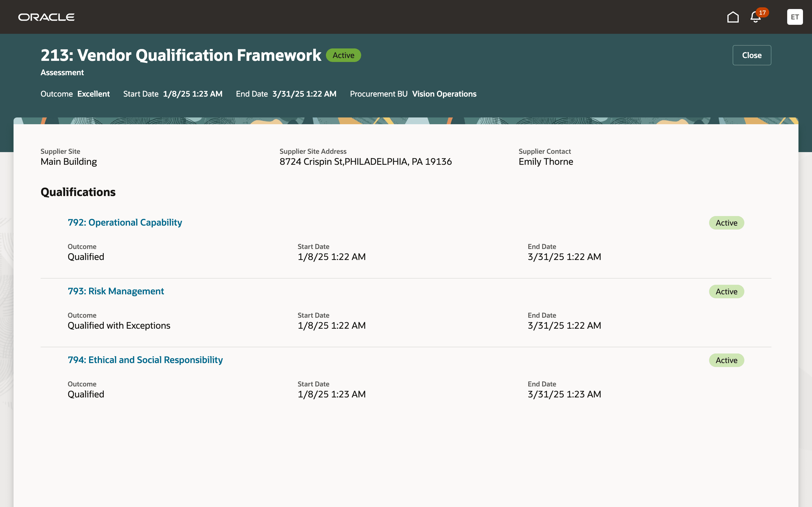This screenshot has width=812, height=507.
Task: Click the Vision Operations procurement BU value
Action: 444,94
